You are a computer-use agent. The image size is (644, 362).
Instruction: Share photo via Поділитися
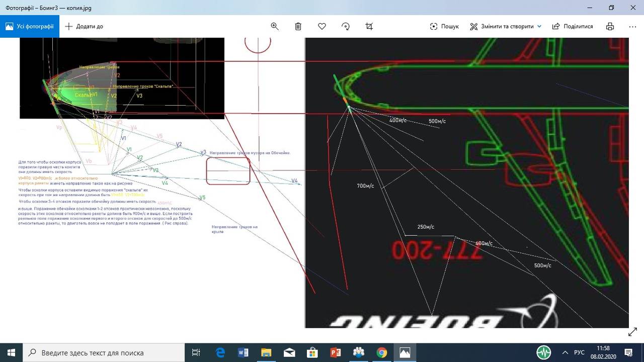click(x=573, y=26)
